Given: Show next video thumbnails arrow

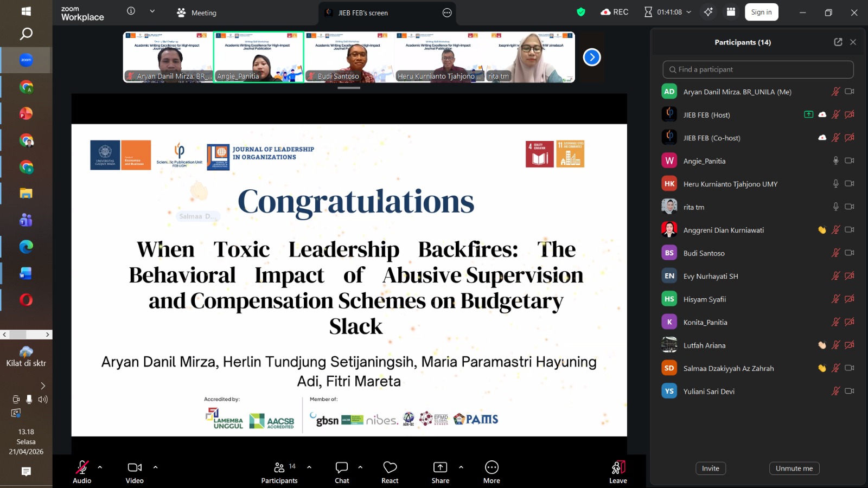Looking at the screenshot, I should click(x=592, y=57).
